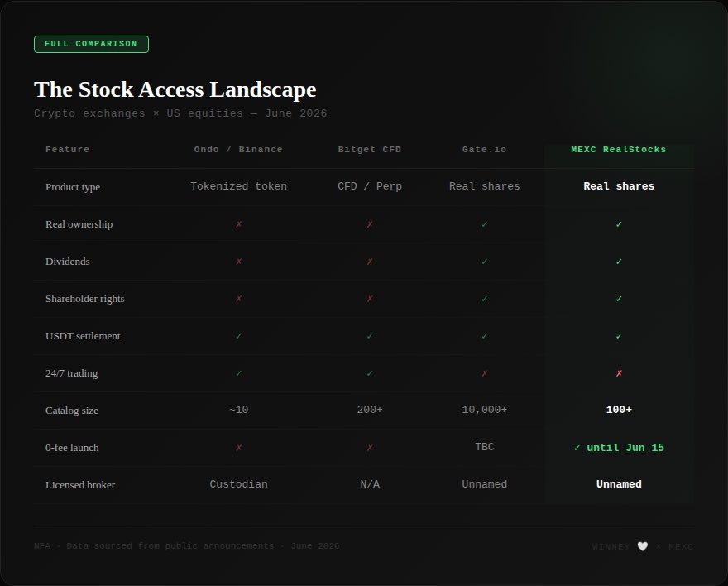Screen dimensions: 728x586
Task: Click Bitget cross icon in Real ownership row
Action: (370, 224)
